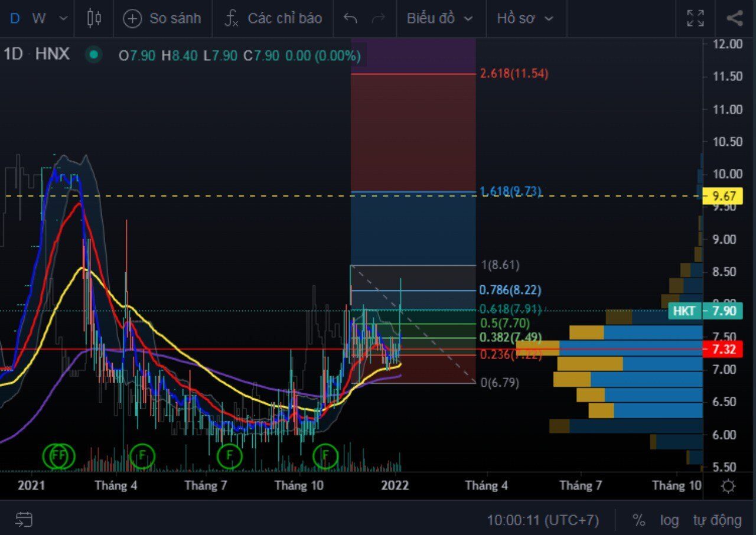This screenshot has width=756, height=535.
Task: Open the candlestick chart type selector
Action: click(94, 18)
